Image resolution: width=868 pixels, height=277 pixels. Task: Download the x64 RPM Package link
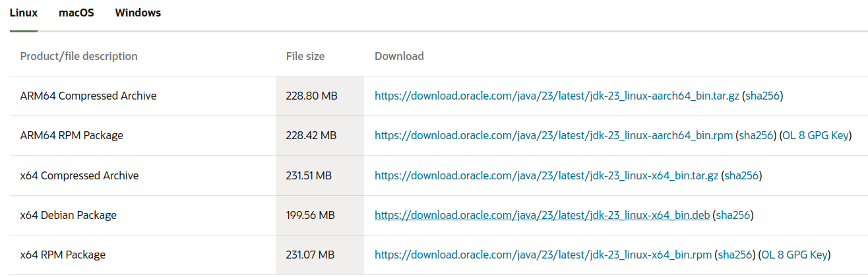click(x=543, y=255)
